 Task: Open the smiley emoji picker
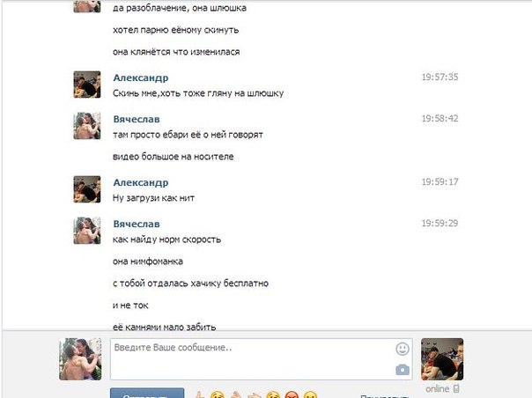tap(402, 349)
